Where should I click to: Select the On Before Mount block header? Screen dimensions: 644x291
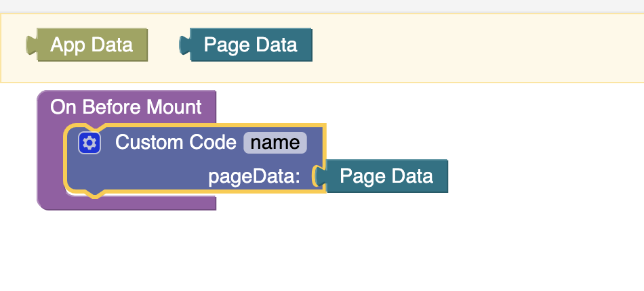coord(126,107)
